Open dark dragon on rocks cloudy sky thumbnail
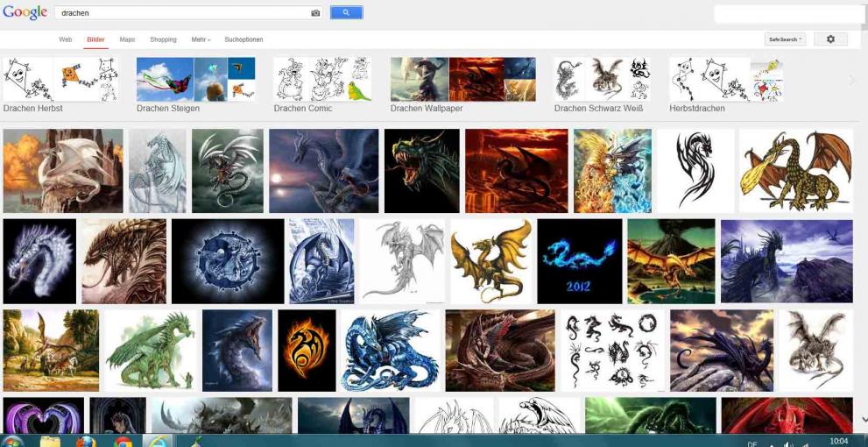868x447 pixels. [x=722, y=351]
